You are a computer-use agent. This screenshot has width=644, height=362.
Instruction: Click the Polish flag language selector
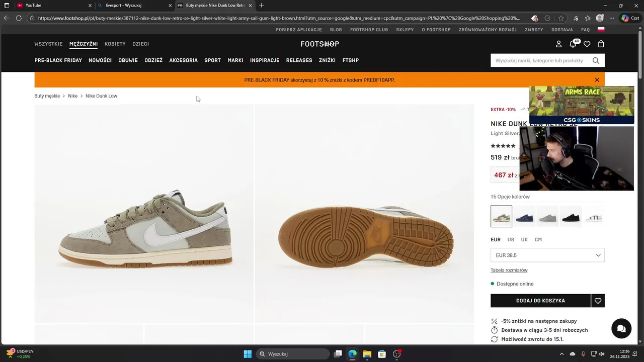(x=601, y=30)
